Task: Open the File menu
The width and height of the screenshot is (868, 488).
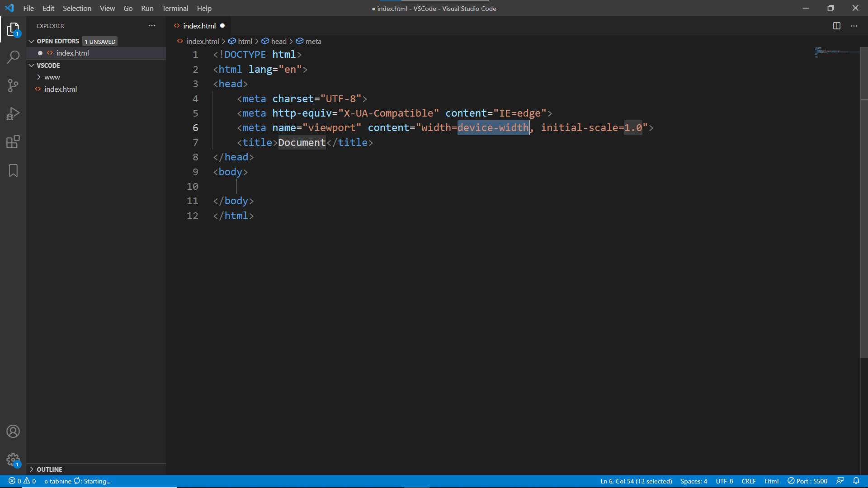Action: (x=28, y=8)
